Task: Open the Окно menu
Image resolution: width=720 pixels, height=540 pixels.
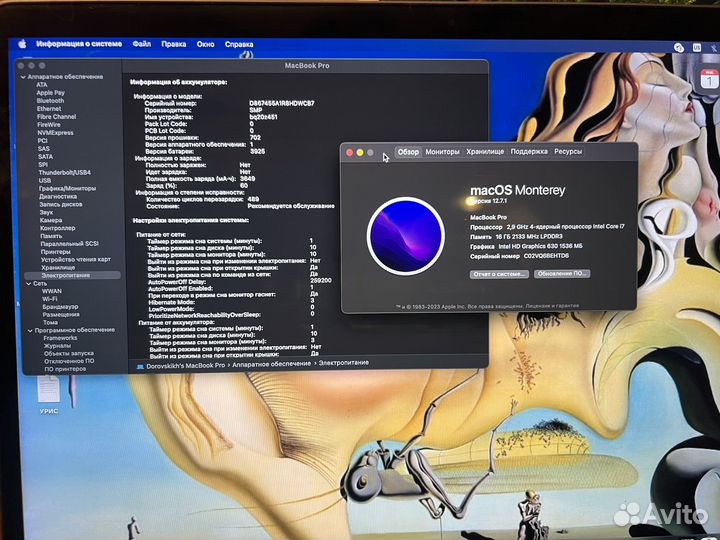Action: point(205,44)
